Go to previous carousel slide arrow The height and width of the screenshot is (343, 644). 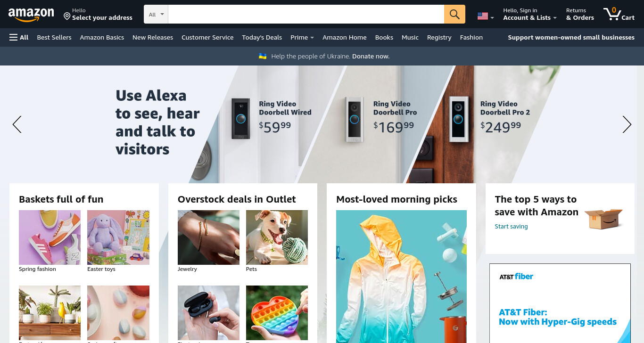pyautogui.click(x=17, y=124)
